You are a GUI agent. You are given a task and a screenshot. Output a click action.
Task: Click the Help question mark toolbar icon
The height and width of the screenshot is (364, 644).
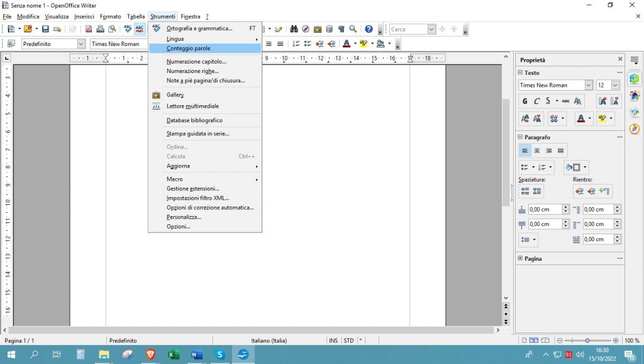tap(369, 29)
